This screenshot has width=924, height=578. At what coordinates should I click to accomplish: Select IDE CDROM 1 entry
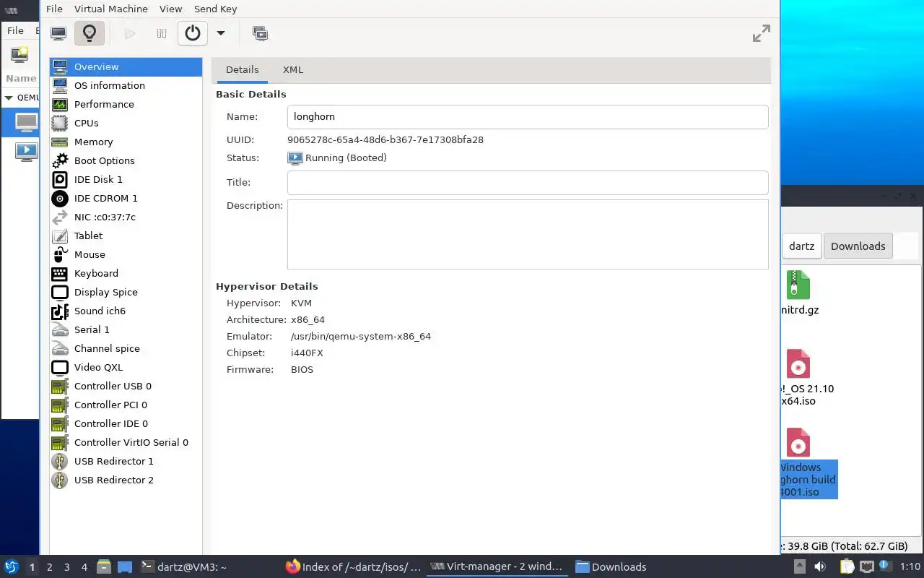[x=126, y=198]
